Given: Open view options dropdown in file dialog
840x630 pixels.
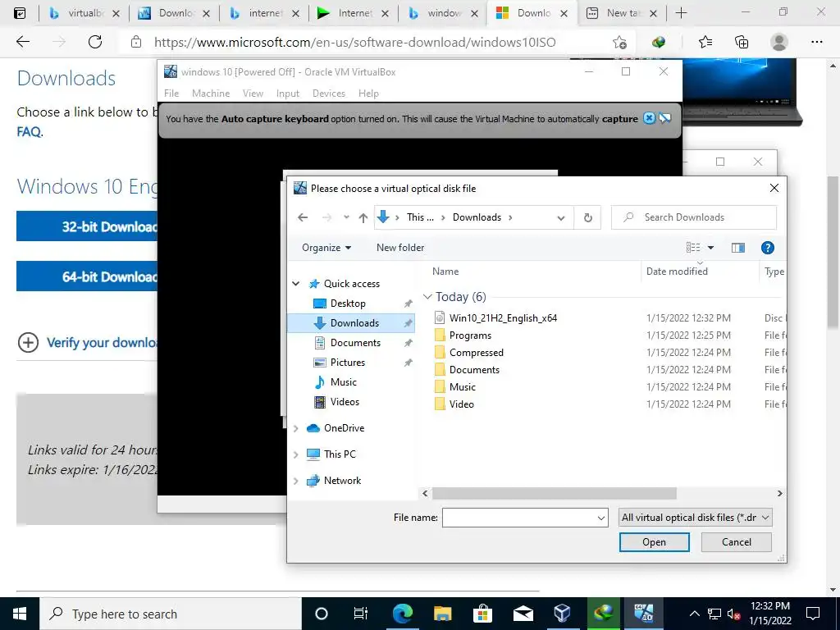Looking at the screenshot, I should point(711,248).
